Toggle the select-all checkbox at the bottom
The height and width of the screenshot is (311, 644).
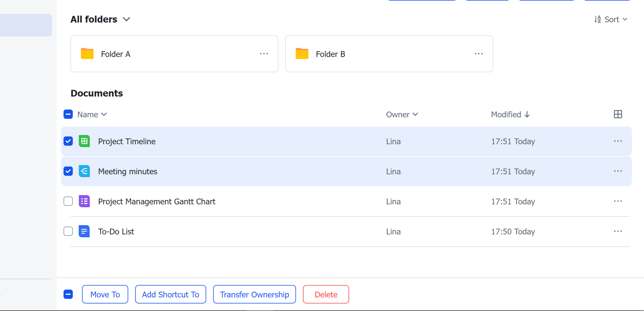pyautogui.click(x=68, y=294)
